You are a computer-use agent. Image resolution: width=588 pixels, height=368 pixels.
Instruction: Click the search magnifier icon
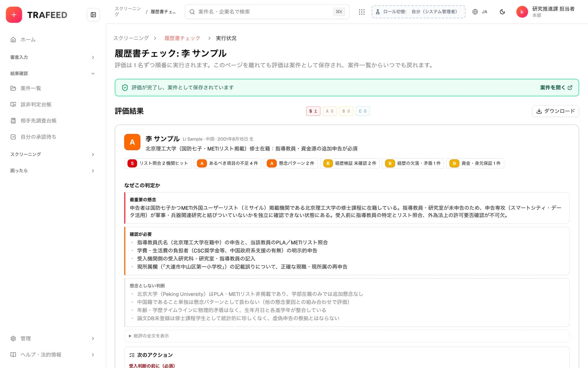point(192,12)
